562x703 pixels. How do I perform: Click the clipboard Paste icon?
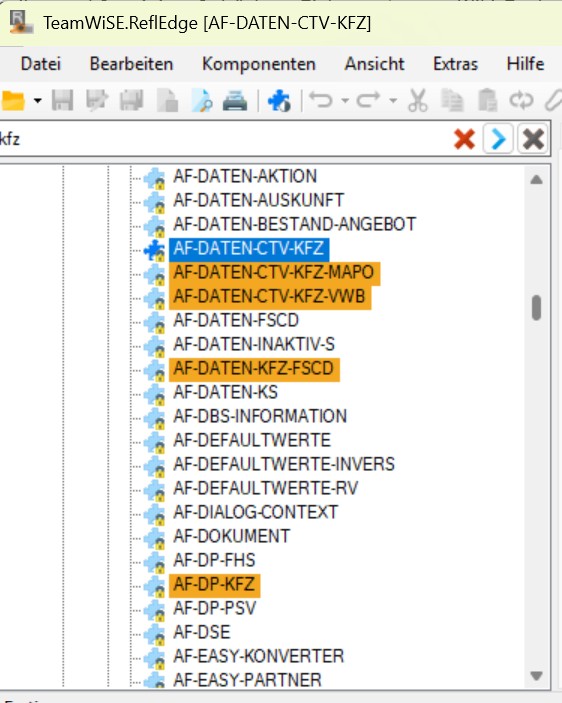pyautogui.click(x=487, y=100)
